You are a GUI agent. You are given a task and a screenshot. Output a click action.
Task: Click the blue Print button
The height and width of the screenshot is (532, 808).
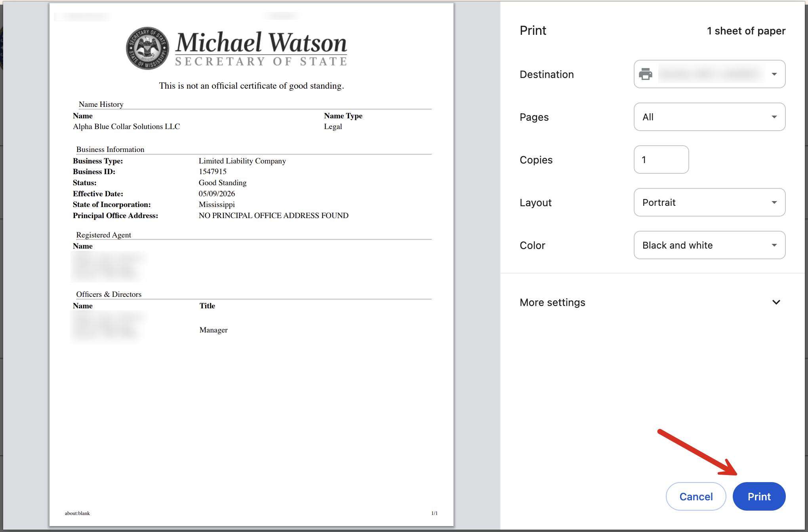tap(759, 496)
